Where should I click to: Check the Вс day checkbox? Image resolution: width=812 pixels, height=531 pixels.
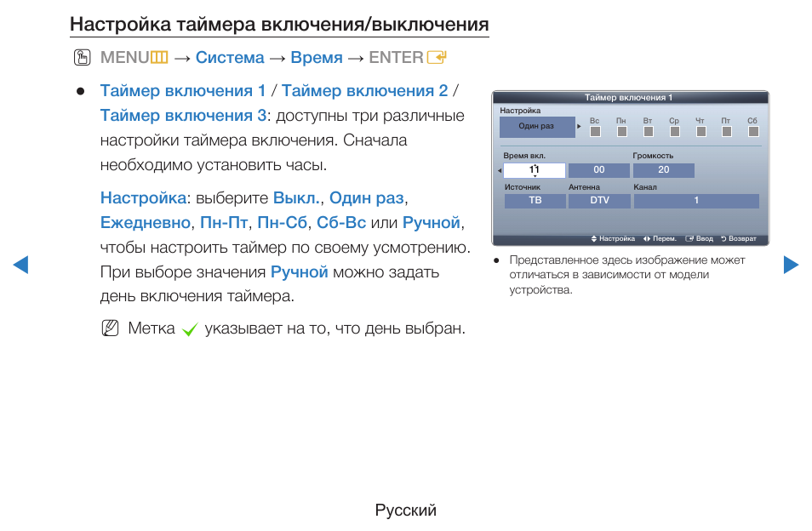[x=595, y=131]
